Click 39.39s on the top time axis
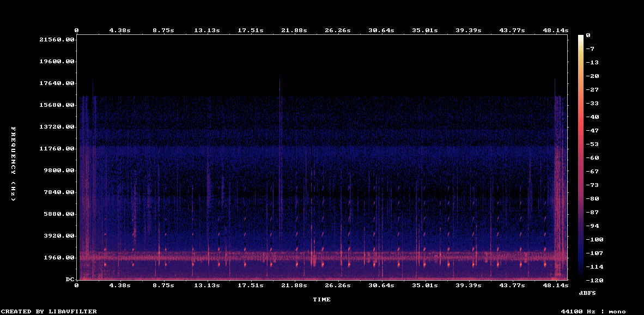The width and height of the screenshot is (644, 315). (x=469, y=31)
